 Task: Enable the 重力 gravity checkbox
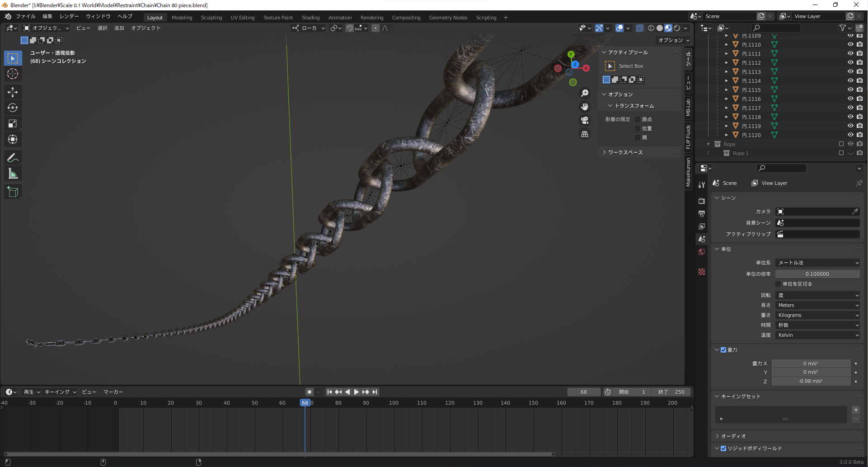tap(723, 350)
